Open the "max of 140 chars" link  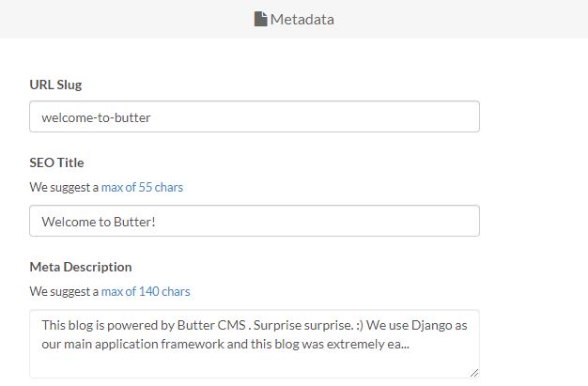coord(146,291)
